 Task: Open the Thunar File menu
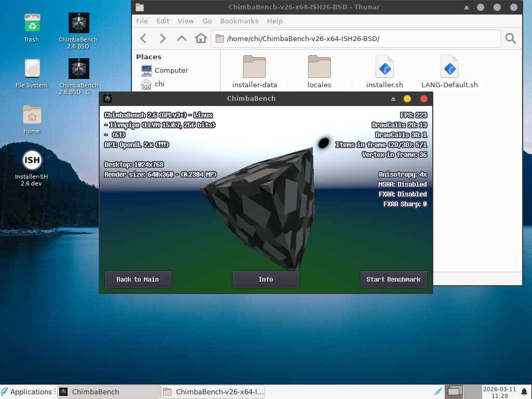coord(142,21)
